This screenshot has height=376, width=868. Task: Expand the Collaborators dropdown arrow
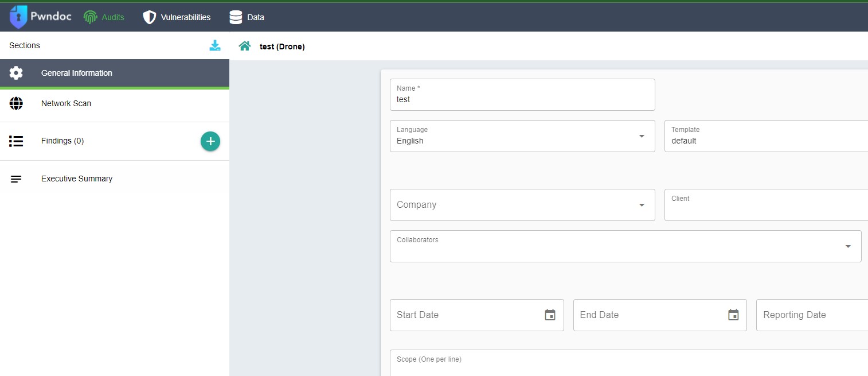(x=848, y=246)
